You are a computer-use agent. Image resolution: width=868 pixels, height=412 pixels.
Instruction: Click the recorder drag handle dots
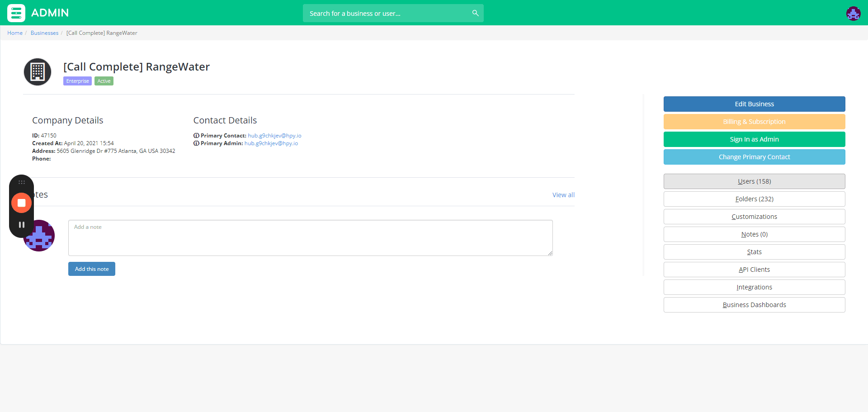pyautogui.click(x=21, y=182)
